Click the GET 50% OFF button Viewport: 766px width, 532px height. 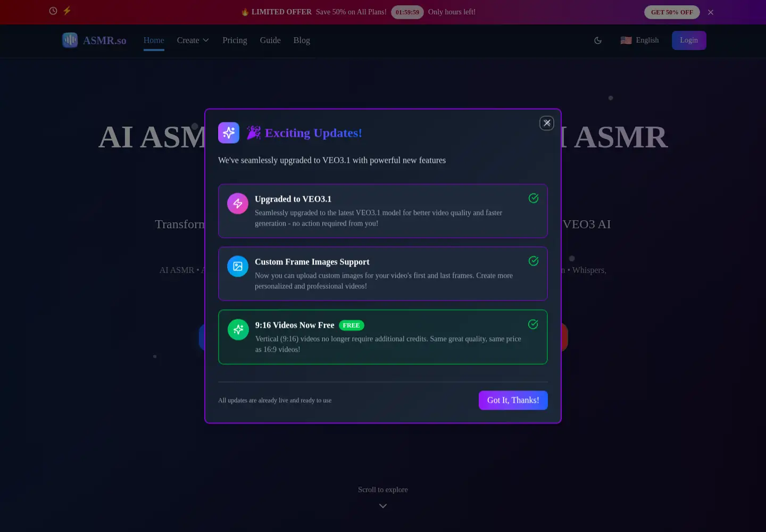[x=672, y=12]
